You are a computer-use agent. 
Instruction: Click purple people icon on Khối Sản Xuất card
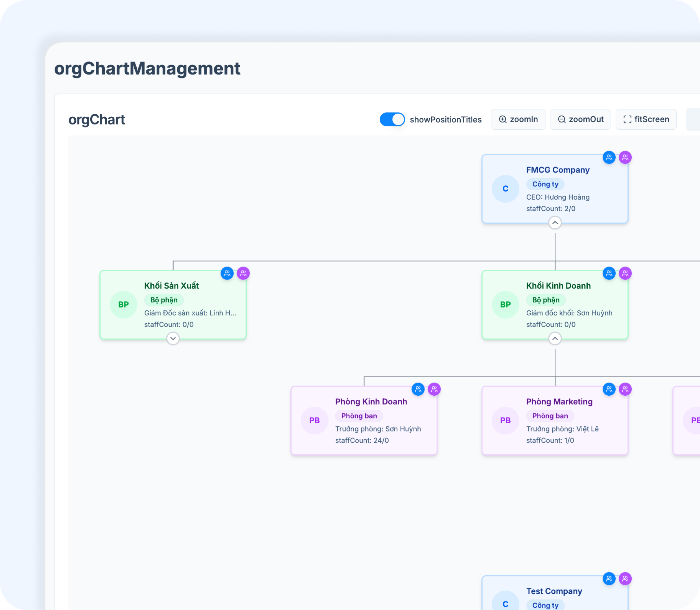(x=243, y=273)
